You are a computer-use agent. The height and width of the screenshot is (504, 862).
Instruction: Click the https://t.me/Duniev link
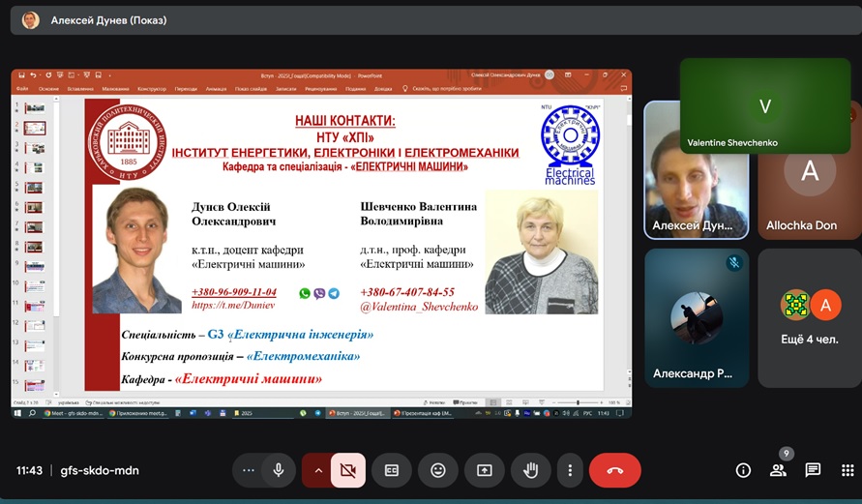click(x=233, y=305)
